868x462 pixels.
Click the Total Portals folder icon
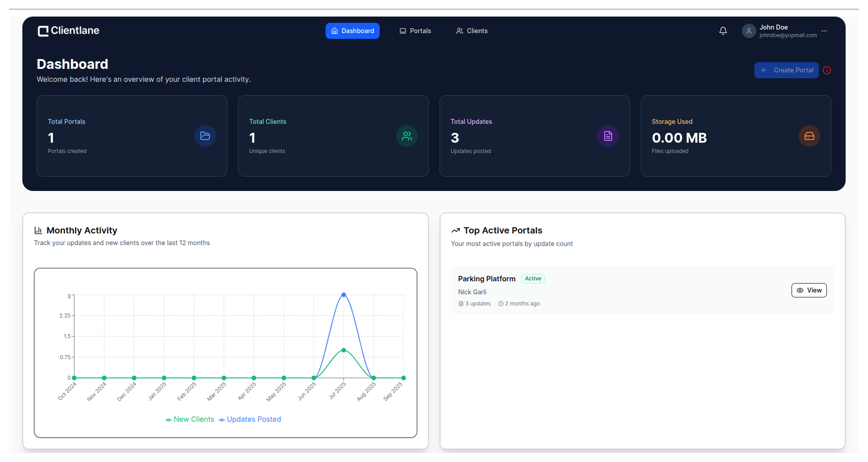(205, 136)
